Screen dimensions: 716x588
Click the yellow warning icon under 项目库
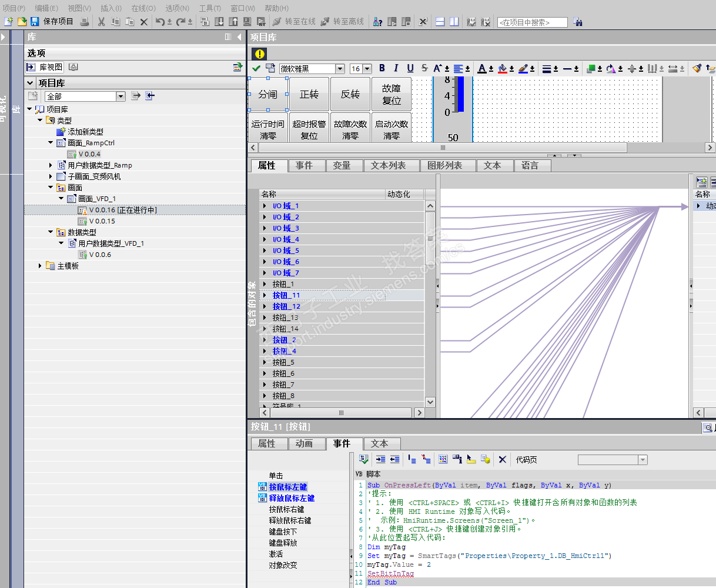coord(259,54)
